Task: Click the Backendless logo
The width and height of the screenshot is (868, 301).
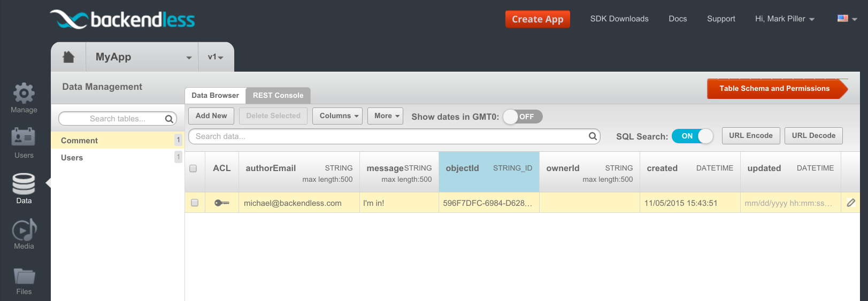Action: click(122, 19)
